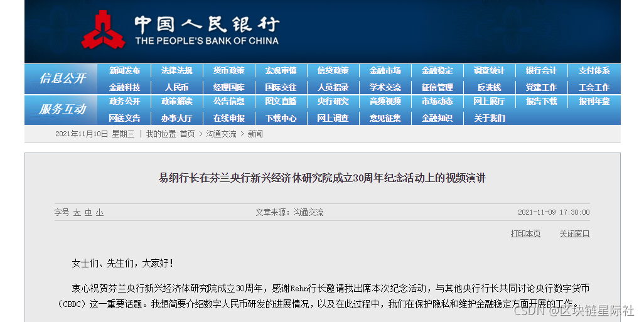
Task: Click 打印本页 to print page
Action: pyautogui.click(x=526, y=233)
